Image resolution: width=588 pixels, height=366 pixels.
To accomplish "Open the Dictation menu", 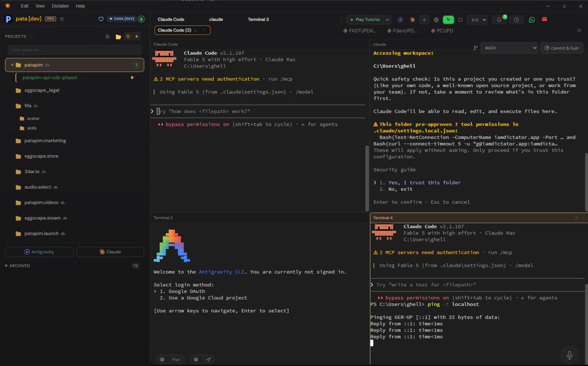I will click(60, 6).
